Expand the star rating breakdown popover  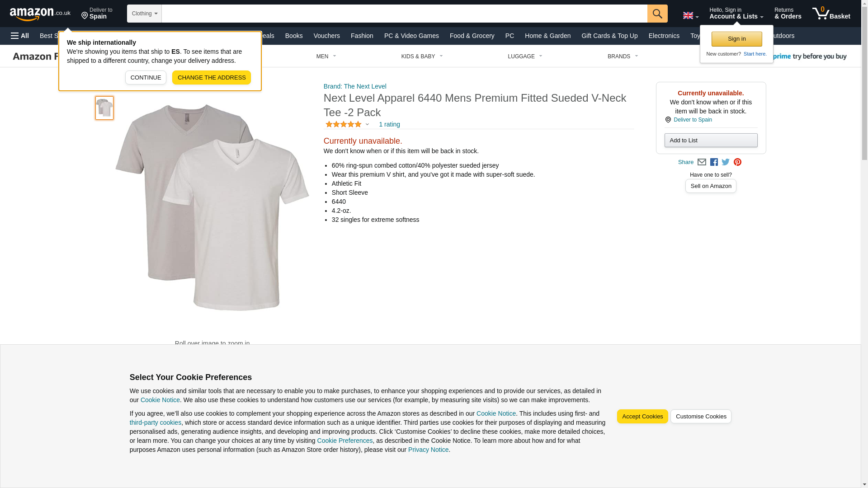[x=367, y=124]
